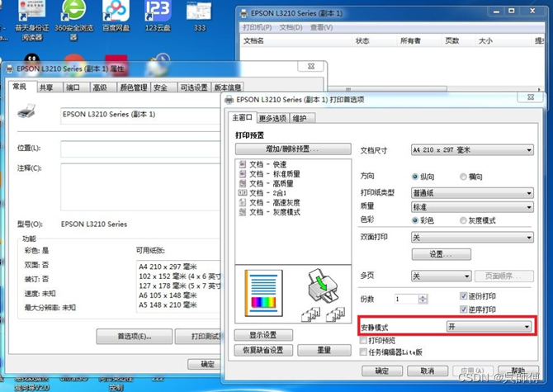Image resolution: width=553 pixels, height=392 pixels.
Task: Open the 版本信息 tab in properties
Action: (x=228, y=87)
